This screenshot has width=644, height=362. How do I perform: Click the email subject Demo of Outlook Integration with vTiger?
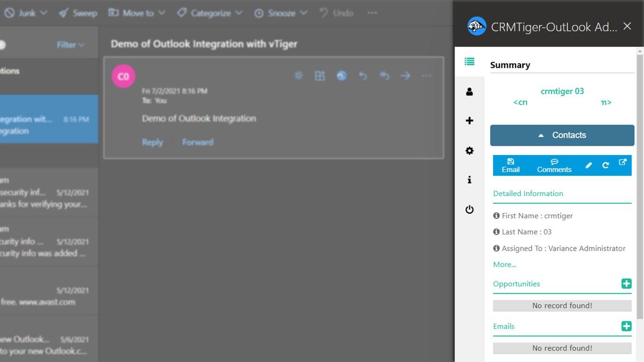204,44
